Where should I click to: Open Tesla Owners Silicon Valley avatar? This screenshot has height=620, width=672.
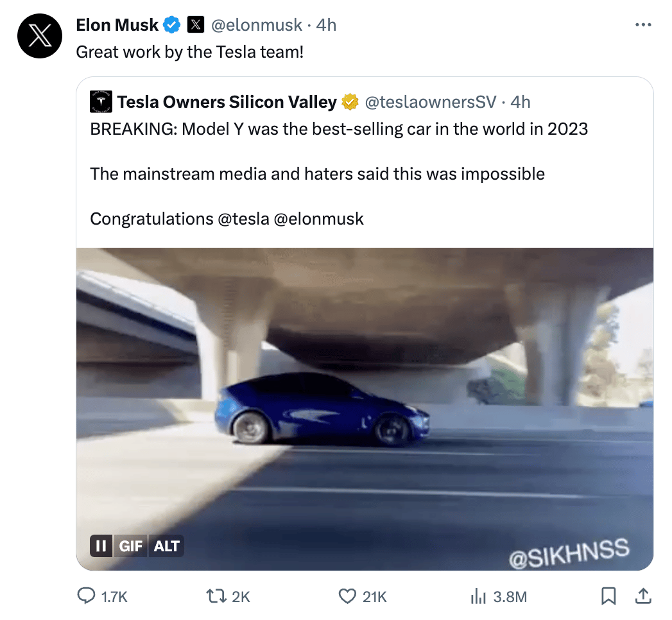point(101,102)
